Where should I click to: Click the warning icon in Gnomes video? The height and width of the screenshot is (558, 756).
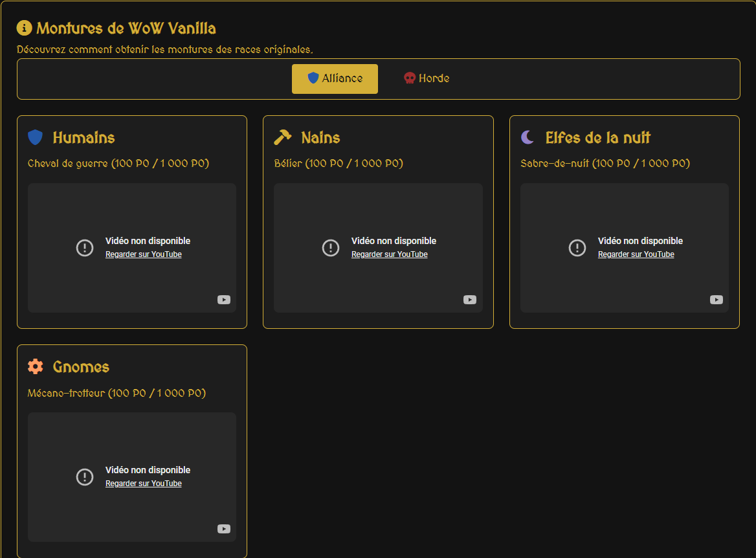85,477
